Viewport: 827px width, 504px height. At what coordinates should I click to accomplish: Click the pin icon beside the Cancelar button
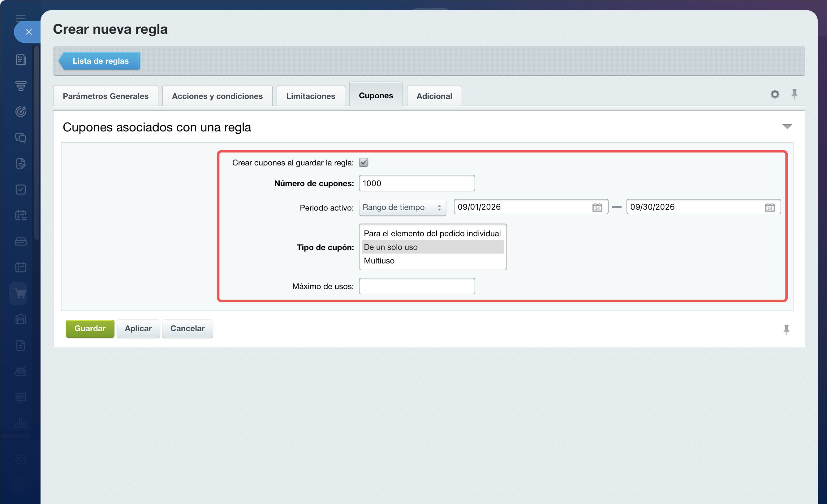786,330
